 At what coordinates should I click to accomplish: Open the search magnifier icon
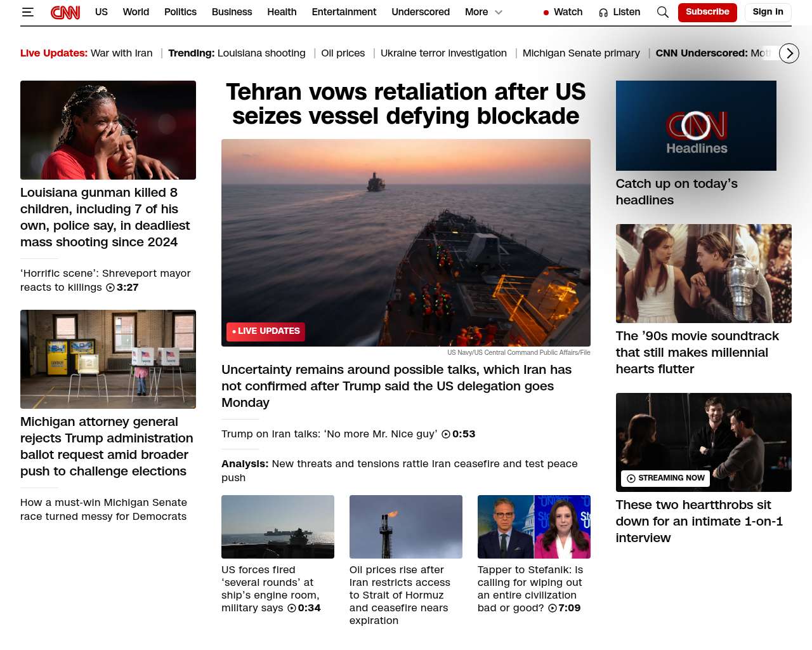662,12
